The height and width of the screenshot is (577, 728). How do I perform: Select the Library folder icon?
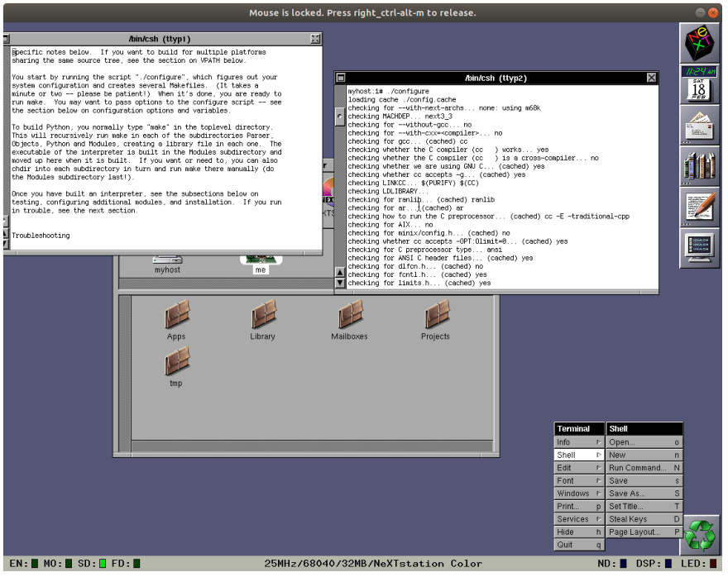pyautogui.click(x=263, y=320)
